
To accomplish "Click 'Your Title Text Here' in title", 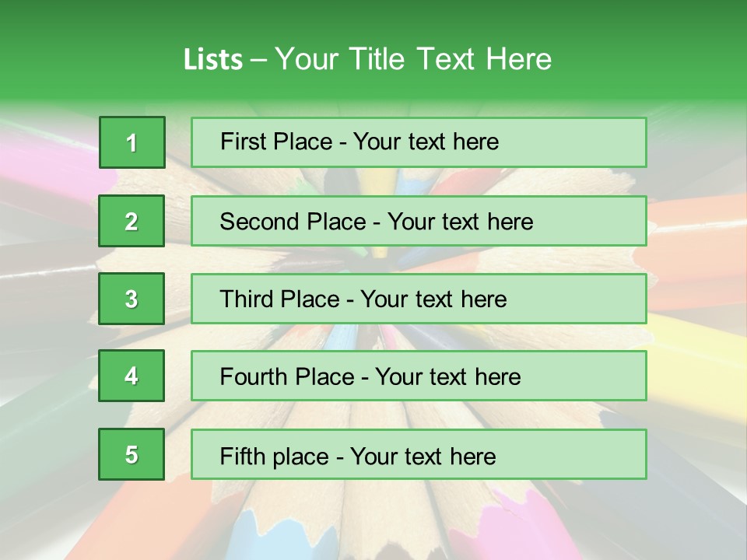I will [413, 59].
